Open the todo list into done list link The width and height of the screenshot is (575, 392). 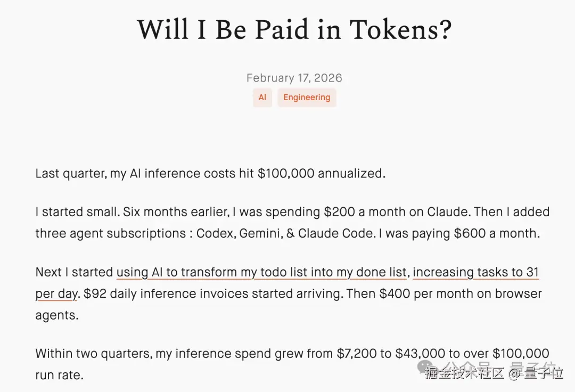261,272
